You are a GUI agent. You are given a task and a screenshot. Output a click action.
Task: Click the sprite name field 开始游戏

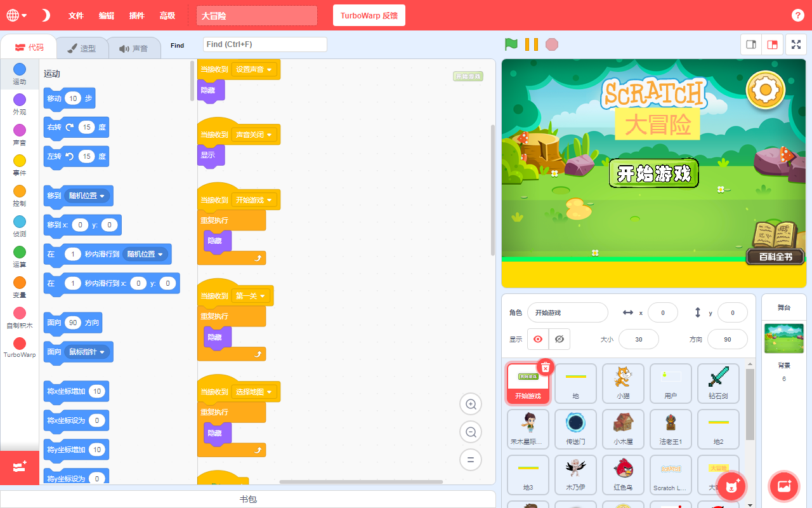pos(568,312)
